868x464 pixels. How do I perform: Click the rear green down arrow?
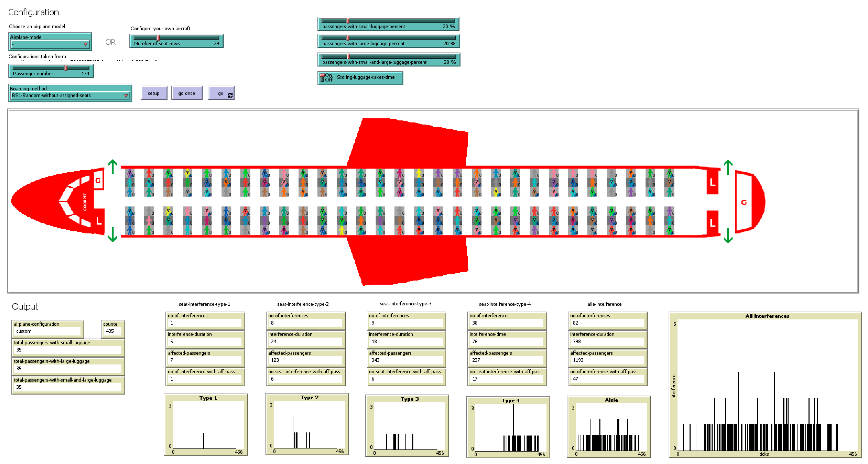728,235
